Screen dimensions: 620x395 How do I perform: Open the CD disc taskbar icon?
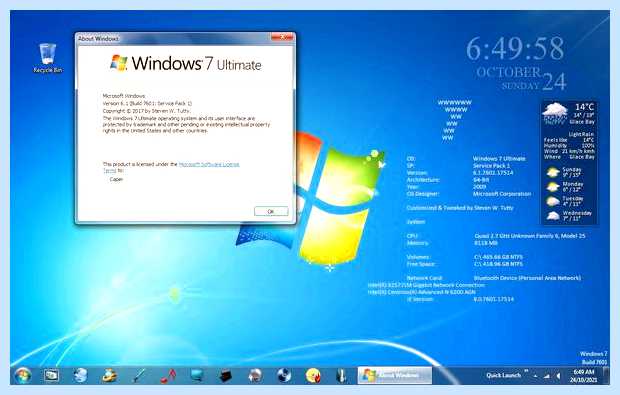[x=284, y=375]
